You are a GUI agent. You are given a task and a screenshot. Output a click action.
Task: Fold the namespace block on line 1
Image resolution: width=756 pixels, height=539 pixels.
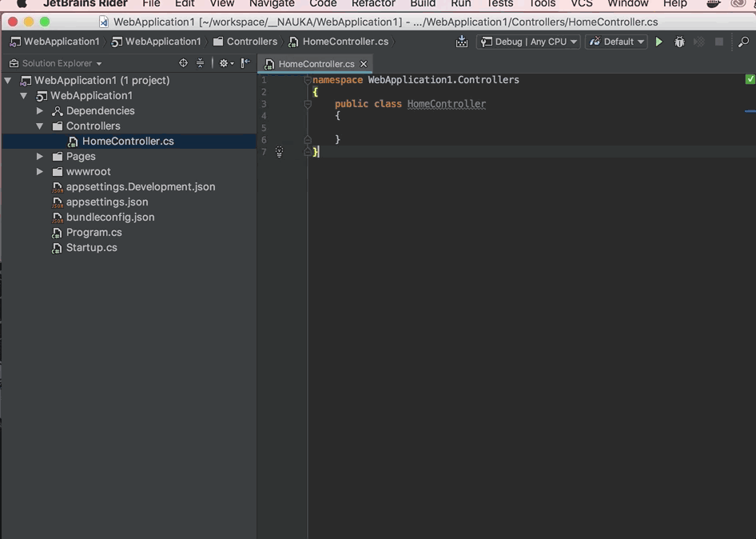point(308,80)
